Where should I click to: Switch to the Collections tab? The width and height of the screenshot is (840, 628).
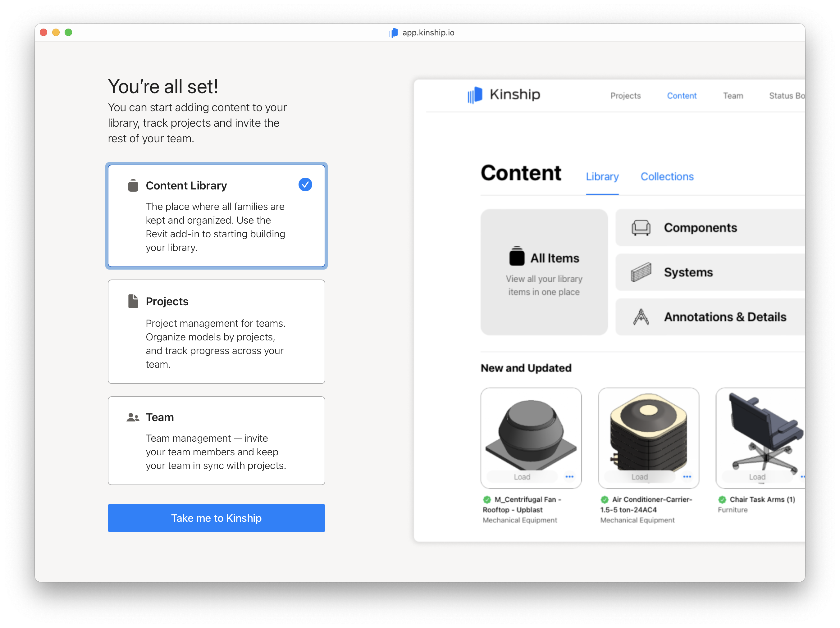coord(667,176)
